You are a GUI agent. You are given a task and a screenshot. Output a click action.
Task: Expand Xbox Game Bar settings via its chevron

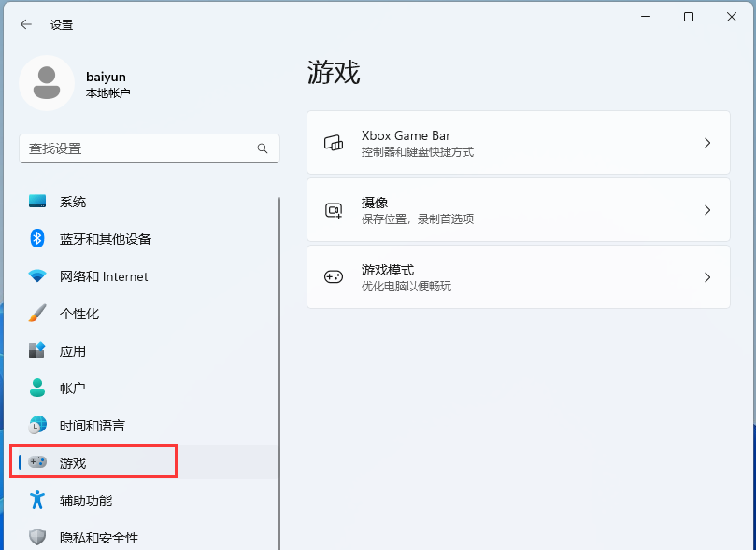pyautogui.click(x=707, y=142)
